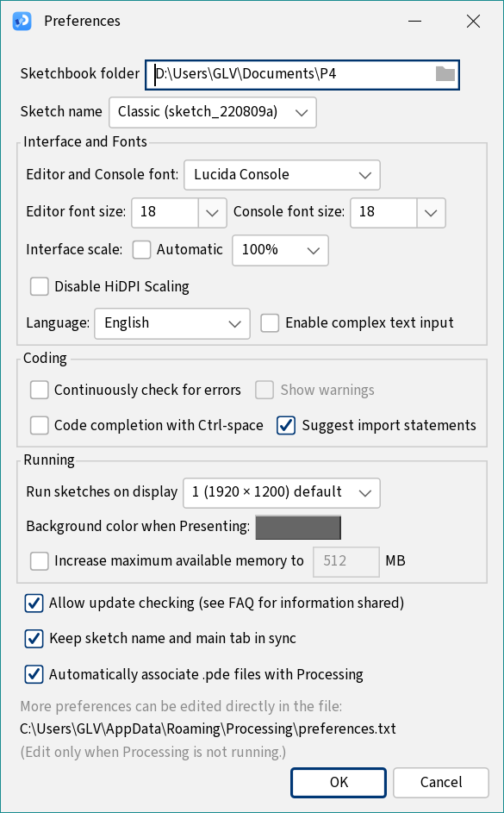
Task: Click the Cancel button
Action: click(441, 783)
